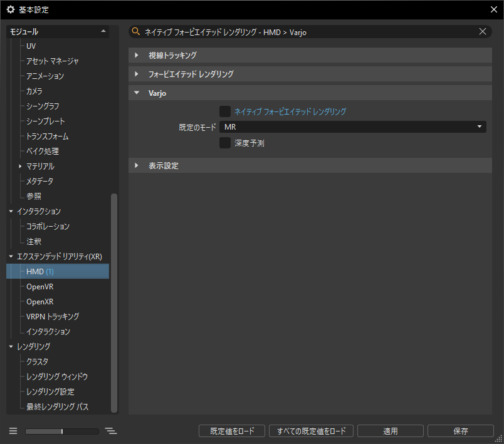Expand the 視線トラッキング section
The width and height of the screenshot is (504, 444).
click(x=137, y=55)
